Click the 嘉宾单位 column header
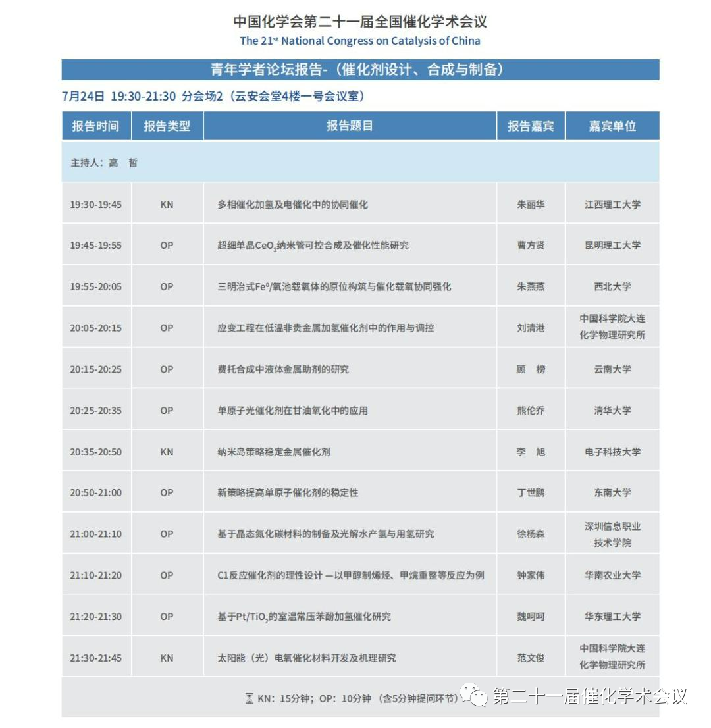The image size is (711, 728). [x=612, y=126]
